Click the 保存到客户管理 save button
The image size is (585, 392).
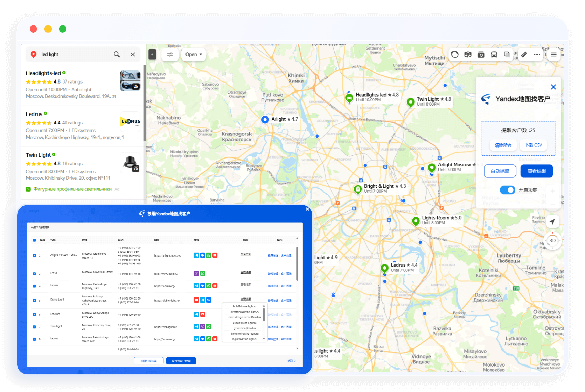point(181,361)
